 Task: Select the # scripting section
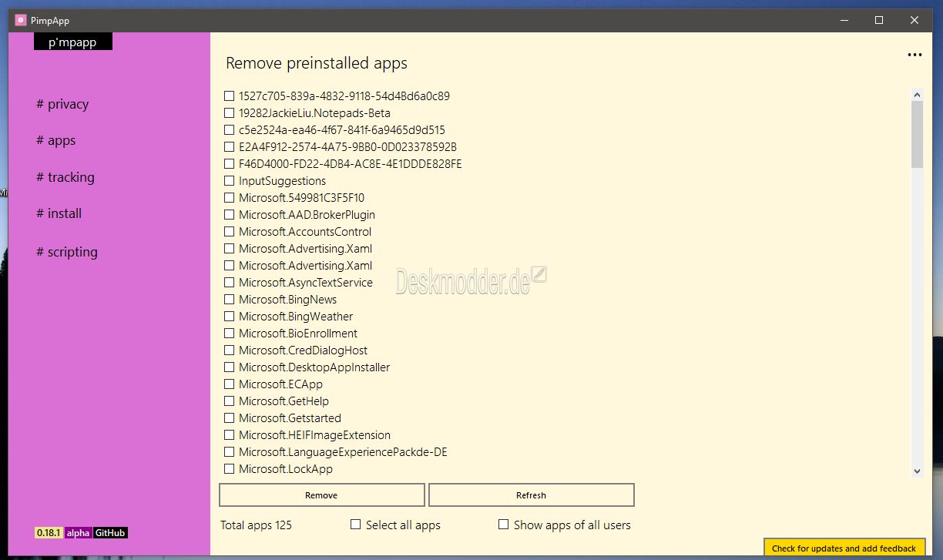click(x=67, y=252)
